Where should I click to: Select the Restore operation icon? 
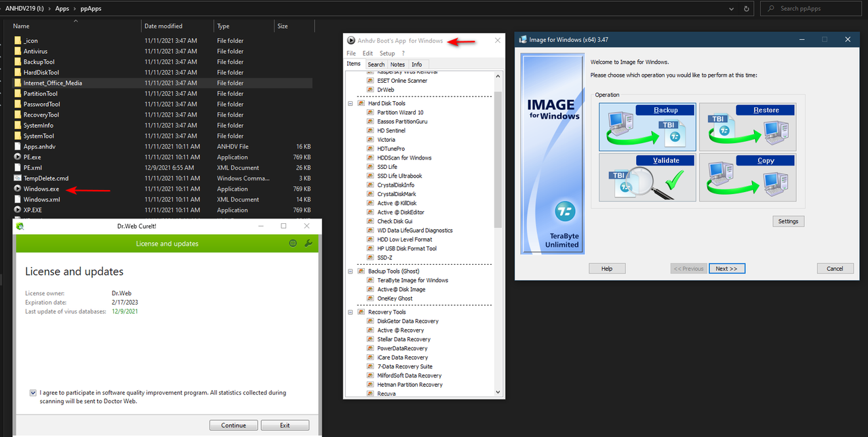pyautogui.click(x=747, y=127)
